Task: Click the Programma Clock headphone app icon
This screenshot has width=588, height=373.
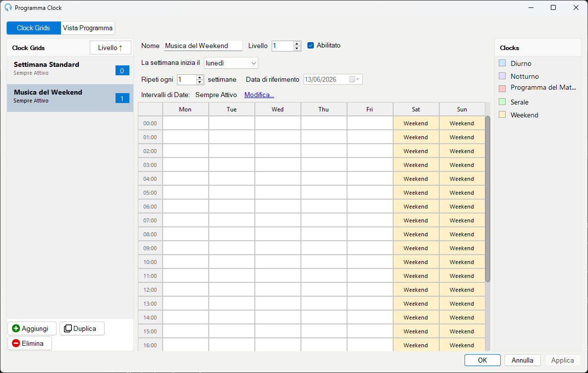Action: tap(8, 7)
